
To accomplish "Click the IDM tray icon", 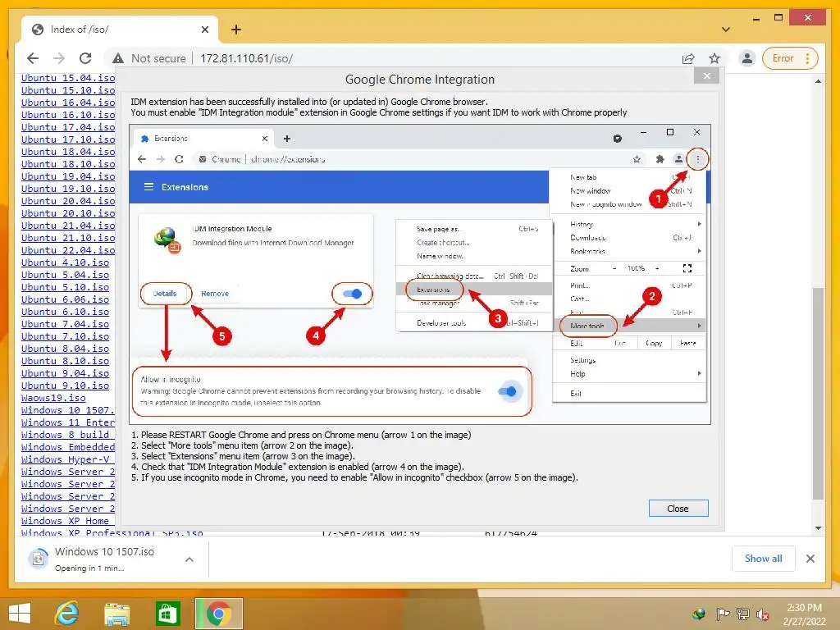I will pos(699,614).
